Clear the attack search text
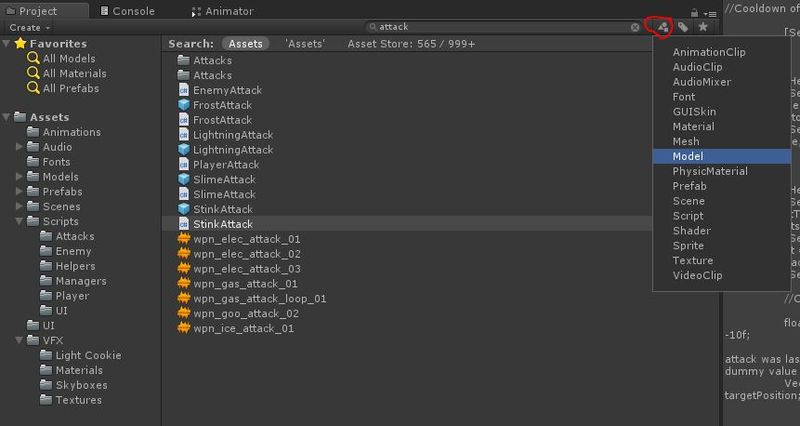The height and width of the screenshot is (426, 800). pyautogui.click(x=635, y=27)
